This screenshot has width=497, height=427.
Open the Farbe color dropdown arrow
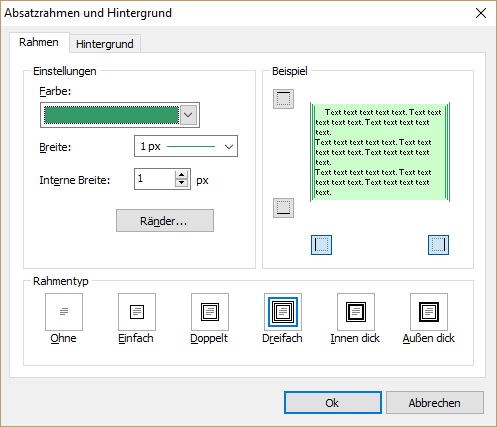coord(188,115)
